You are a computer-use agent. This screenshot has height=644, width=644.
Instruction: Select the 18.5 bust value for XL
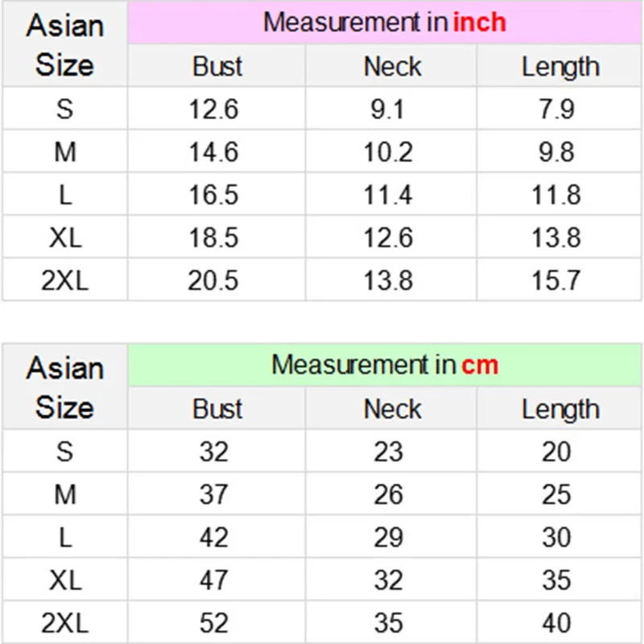[213, 237]
